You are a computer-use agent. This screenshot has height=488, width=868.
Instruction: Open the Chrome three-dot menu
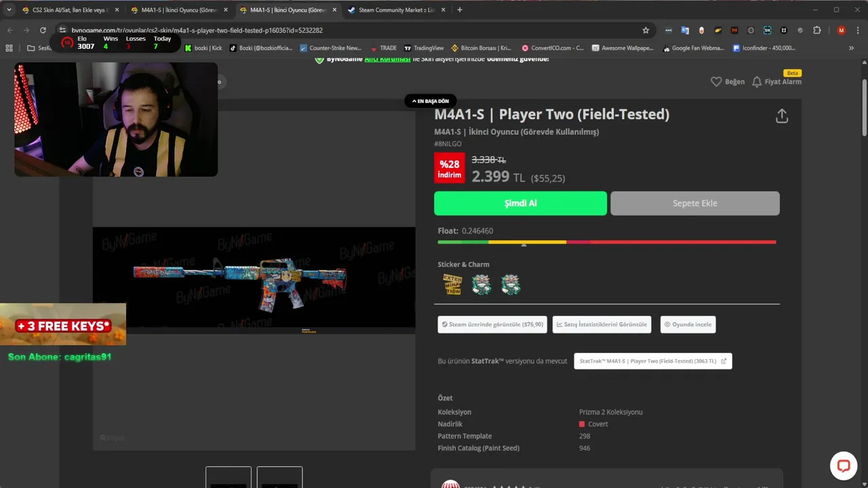858,30
